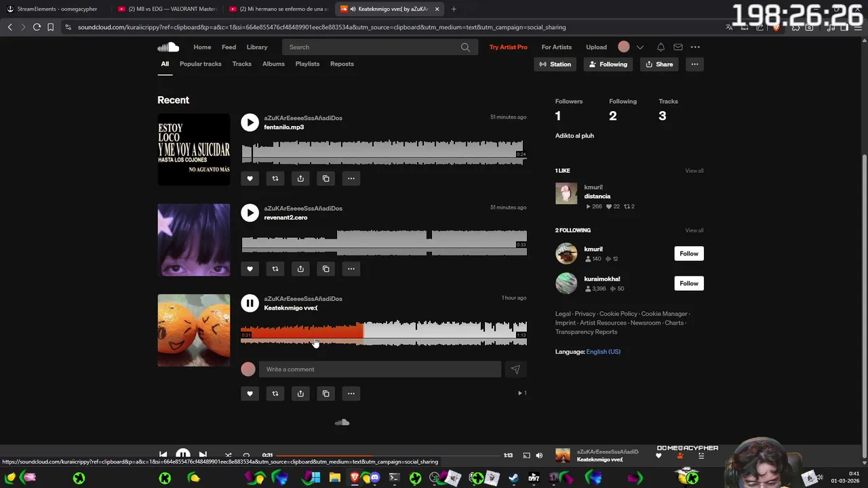Pause the Keateknmigo vve:( track

click(250, 303)
